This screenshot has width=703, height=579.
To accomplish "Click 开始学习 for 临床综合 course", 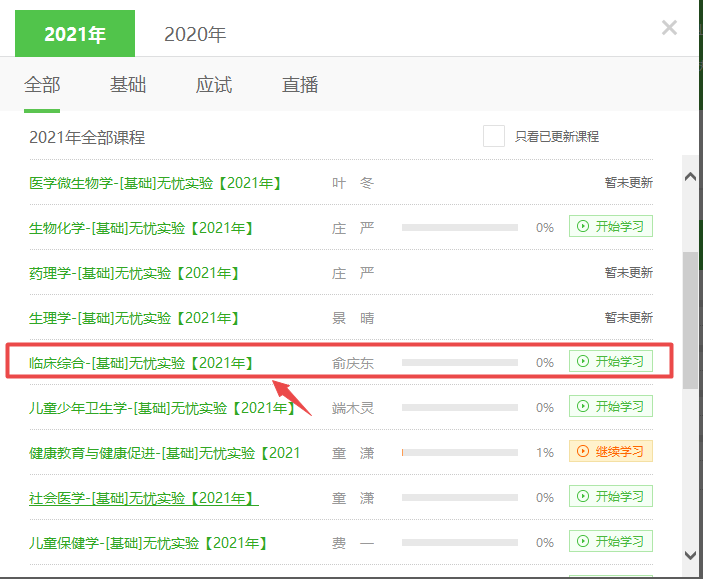I will (x=611, y=362).
